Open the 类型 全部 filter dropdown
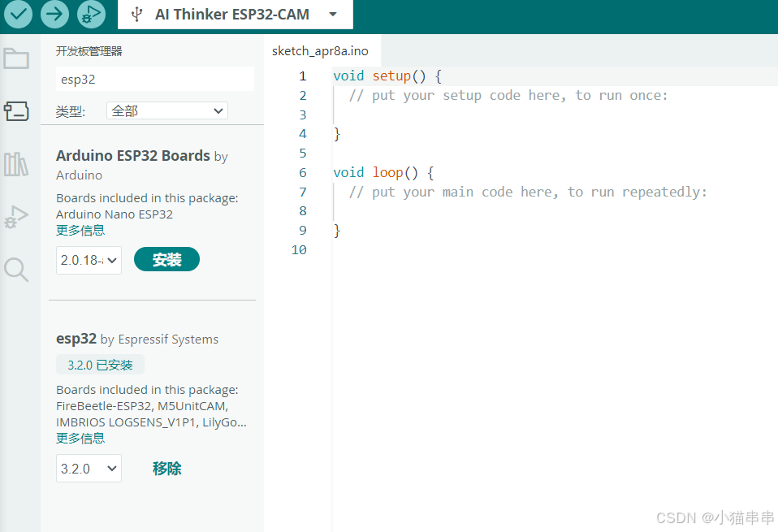 (167, 110)
